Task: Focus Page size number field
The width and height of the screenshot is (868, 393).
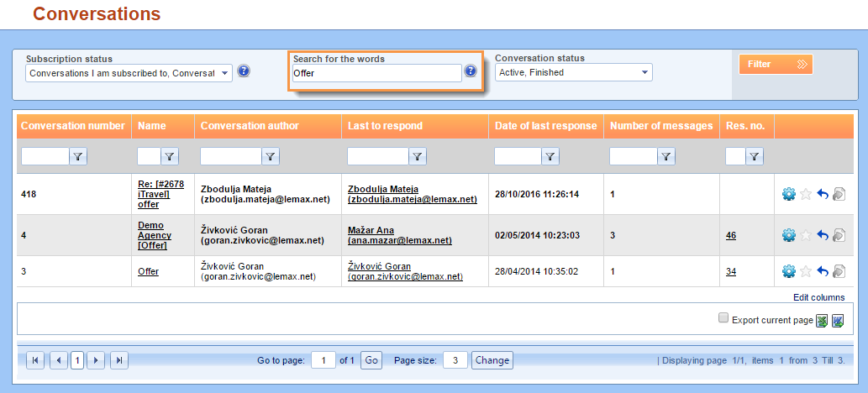Action: [455, 360]
